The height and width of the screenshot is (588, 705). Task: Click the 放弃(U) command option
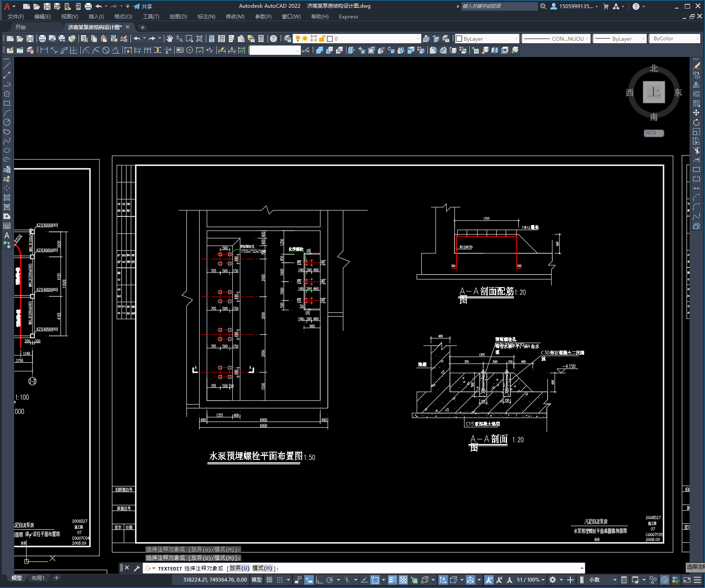(x=240, y=568)
